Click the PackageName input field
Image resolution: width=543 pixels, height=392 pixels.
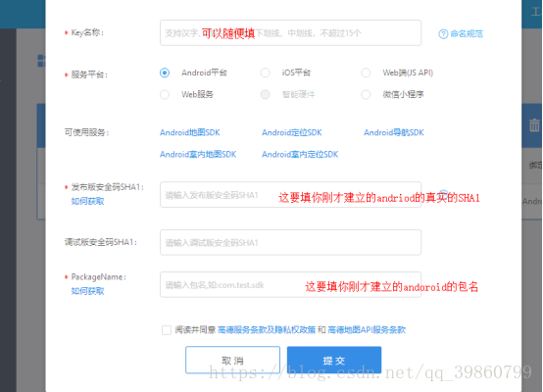pyautogui.click(x=290, y=284)
